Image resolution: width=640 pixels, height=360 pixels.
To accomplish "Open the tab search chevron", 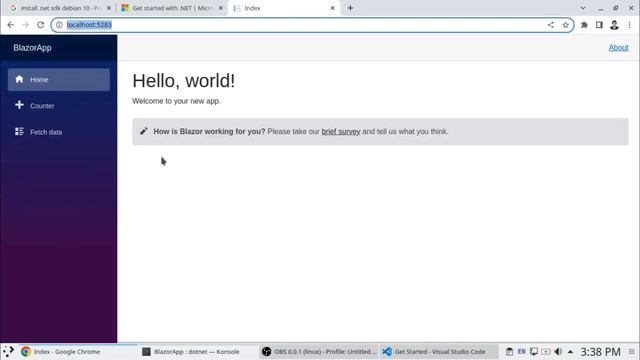I will [583, 8].
